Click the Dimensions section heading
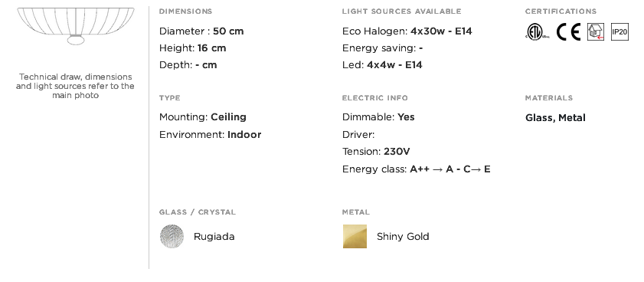Viewport: 644px width, 282px height. point(185,11)
